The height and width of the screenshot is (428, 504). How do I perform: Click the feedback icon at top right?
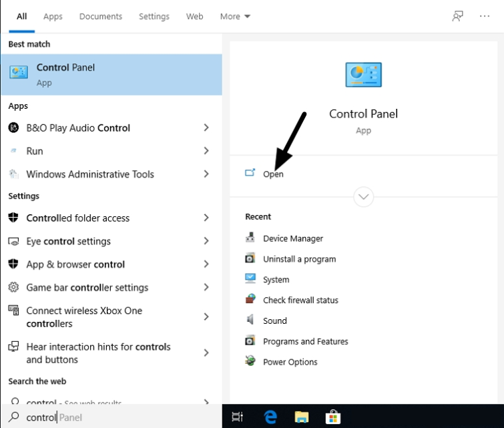point(457,16)
